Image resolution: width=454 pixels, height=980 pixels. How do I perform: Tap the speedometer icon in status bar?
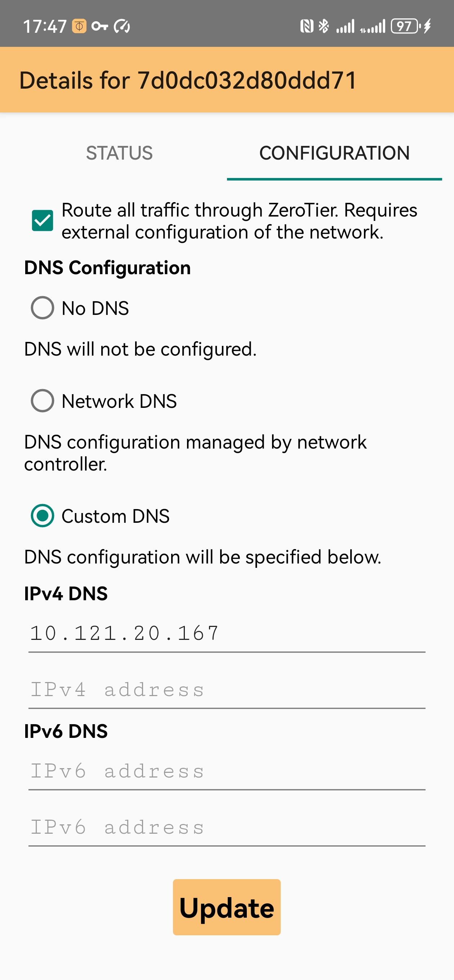coord(122,26)
